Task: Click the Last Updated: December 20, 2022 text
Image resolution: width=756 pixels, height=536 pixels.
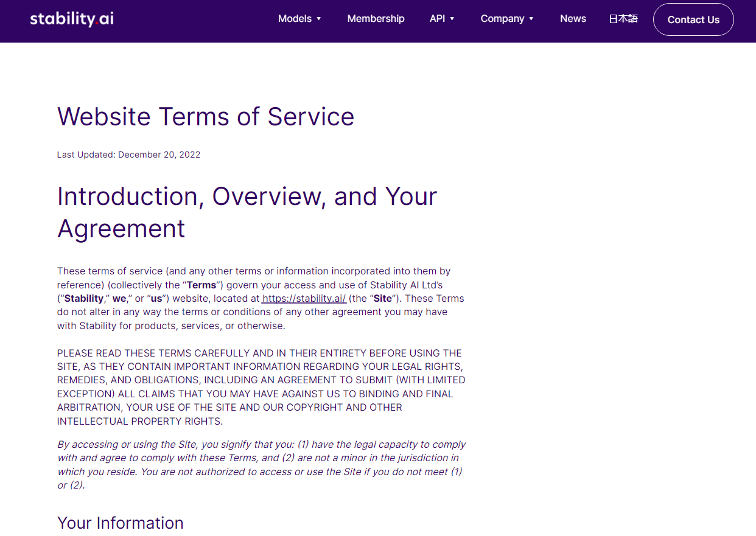Action: point(128,155)
